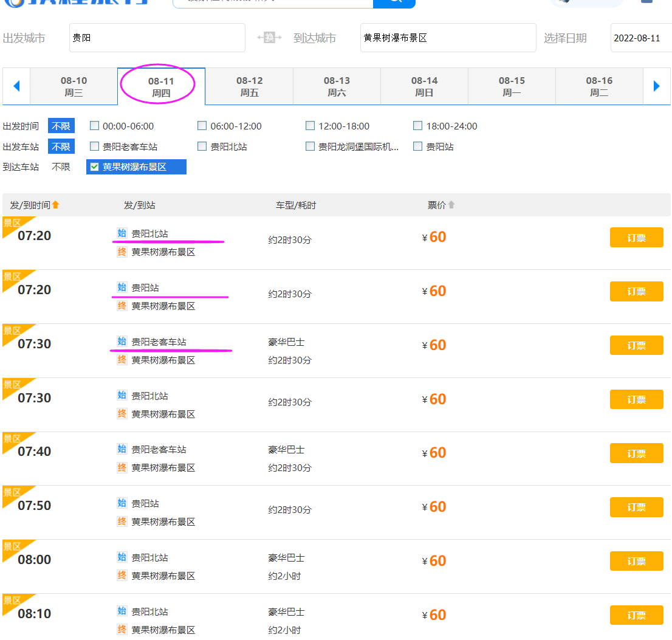
Task: Open the arrival city field 黄果树瀑布景区
Action: click(x=448, y=38)
